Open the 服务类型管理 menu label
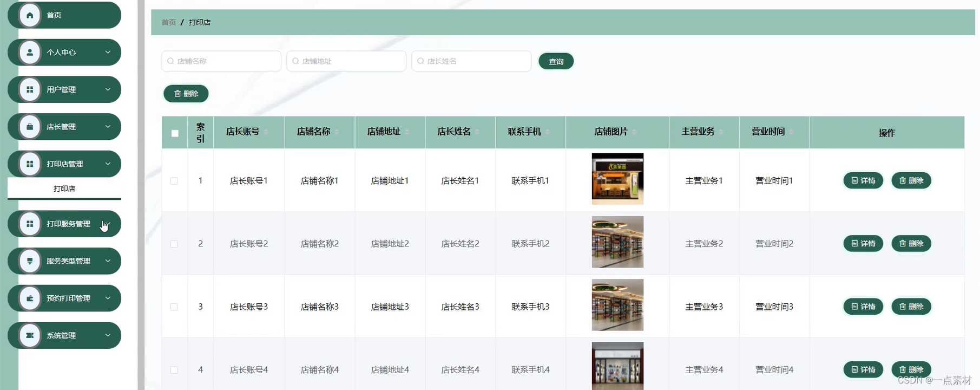This screenshot has height=390, width=980. (68, 261)
